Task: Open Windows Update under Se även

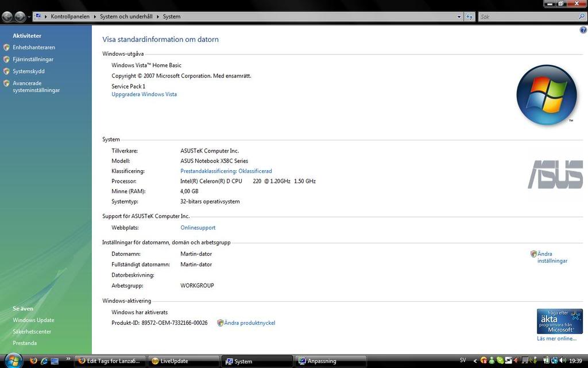Action: pos(33,320)
